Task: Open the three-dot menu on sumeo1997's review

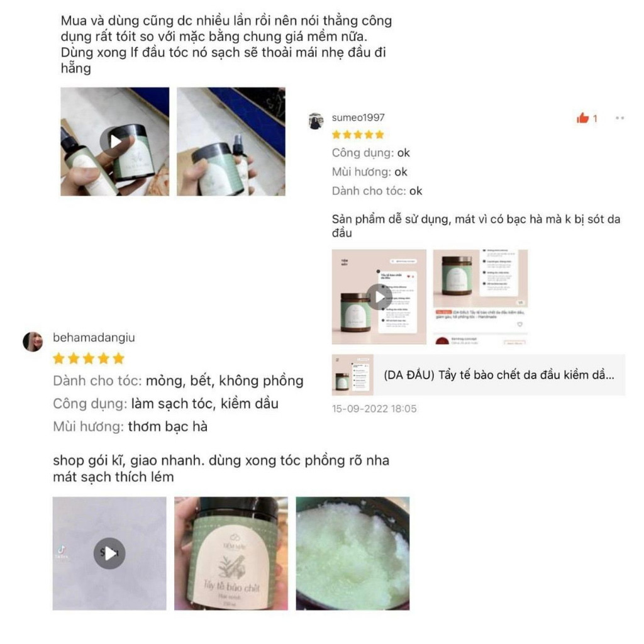Action: [619, 118]
